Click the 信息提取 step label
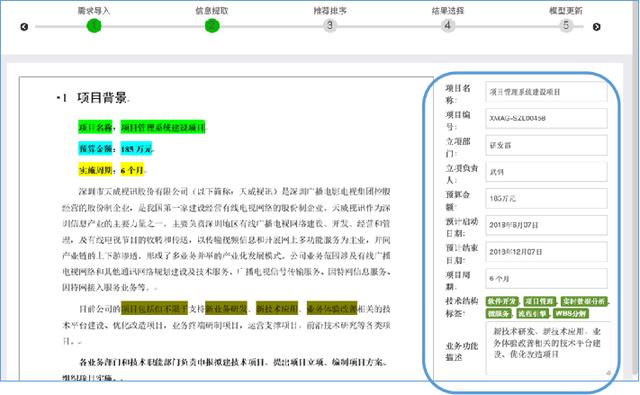Screen dimensions: 640x395 [212, 11]
